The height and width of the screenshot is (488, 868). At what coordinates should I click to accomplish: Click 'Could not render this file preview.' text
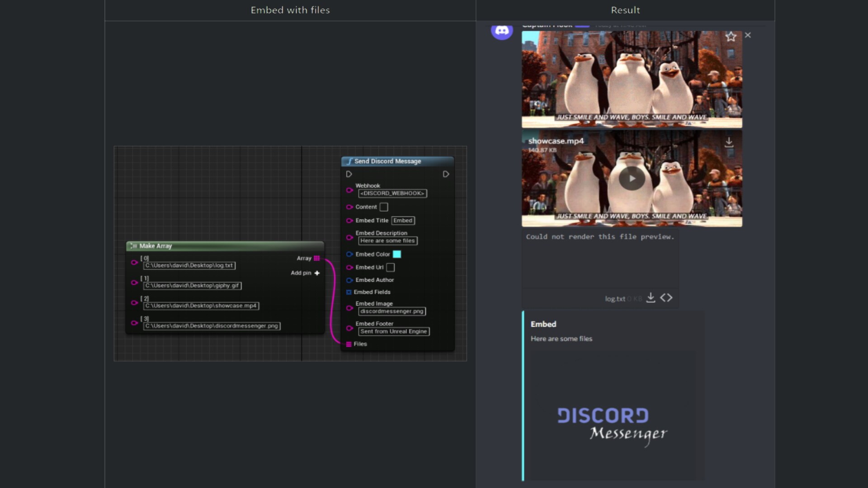(600, 237)
